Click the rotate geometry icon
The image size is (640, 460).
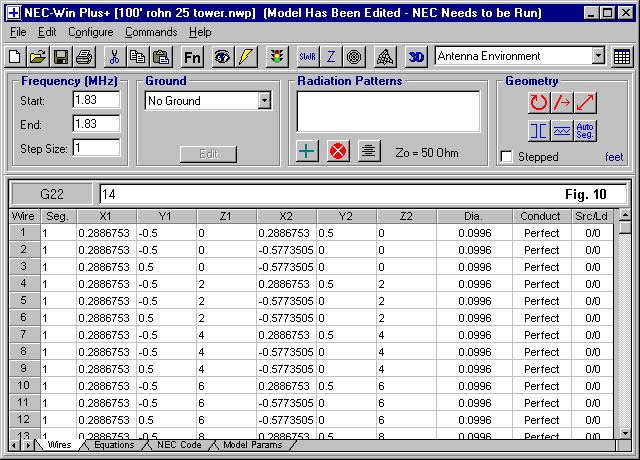click(x=538, y=102)
